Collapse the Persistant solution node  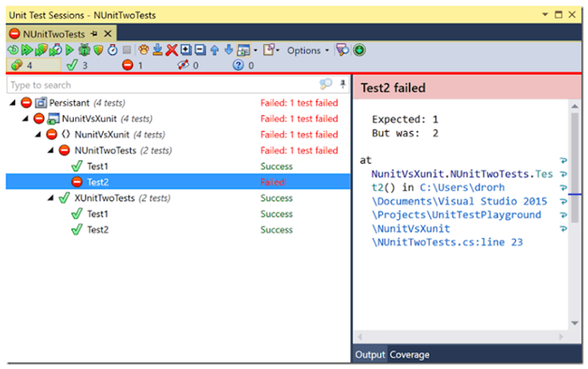pos(13,103)
